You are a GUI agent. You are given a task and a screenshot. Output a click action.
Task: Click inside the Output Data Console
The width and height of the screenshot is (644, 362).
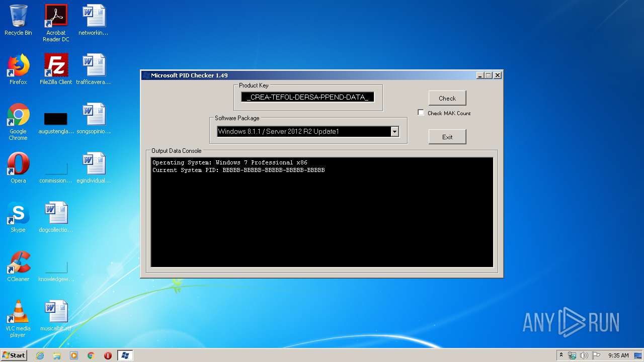pyautogui.click(x=322, y=212)
